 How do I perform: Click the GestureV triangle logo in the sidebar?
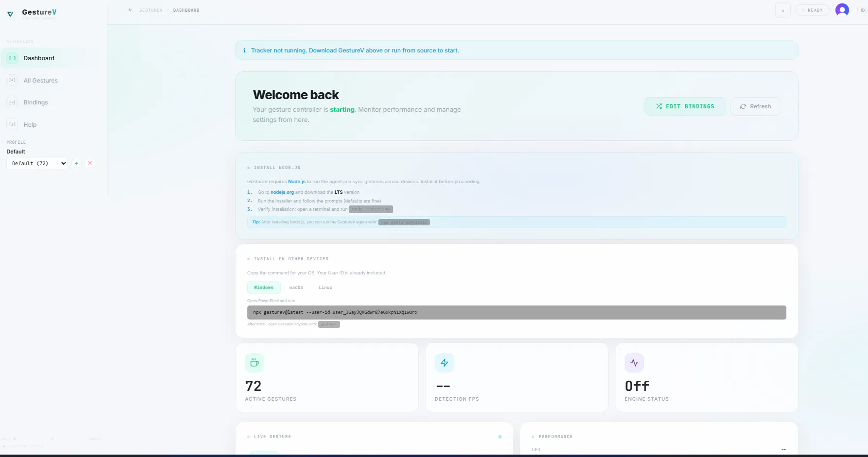pyautogui.click(x=10, y=14)
